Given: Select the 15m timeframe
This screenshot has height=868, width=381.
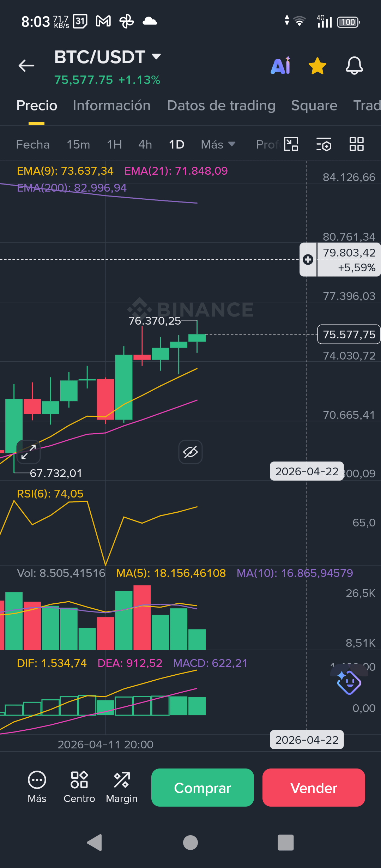Looking at the screenshot, I should (78, 145).
